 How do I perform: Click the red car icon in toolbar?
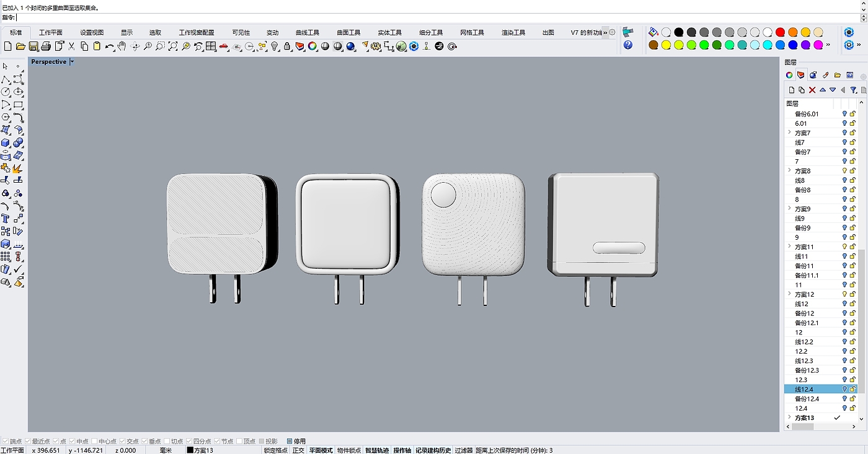pos(224,46)
